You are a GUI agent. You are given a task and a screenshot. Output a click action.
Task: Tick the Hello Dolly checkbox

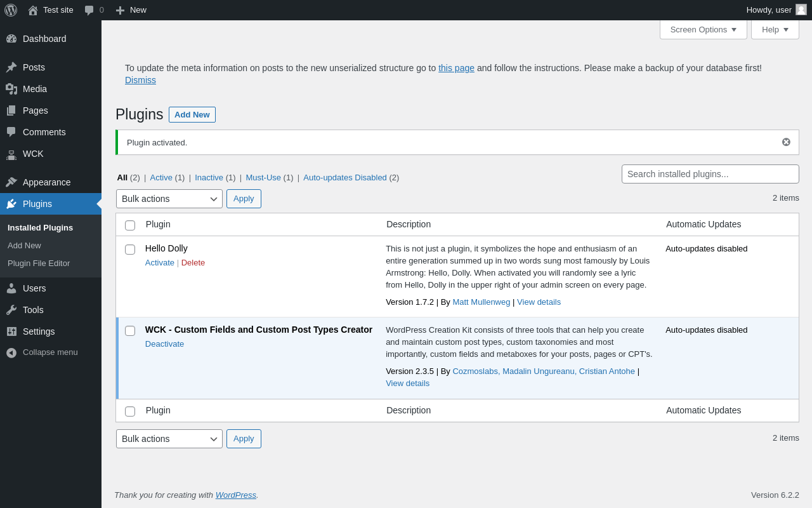click(130, 250)
